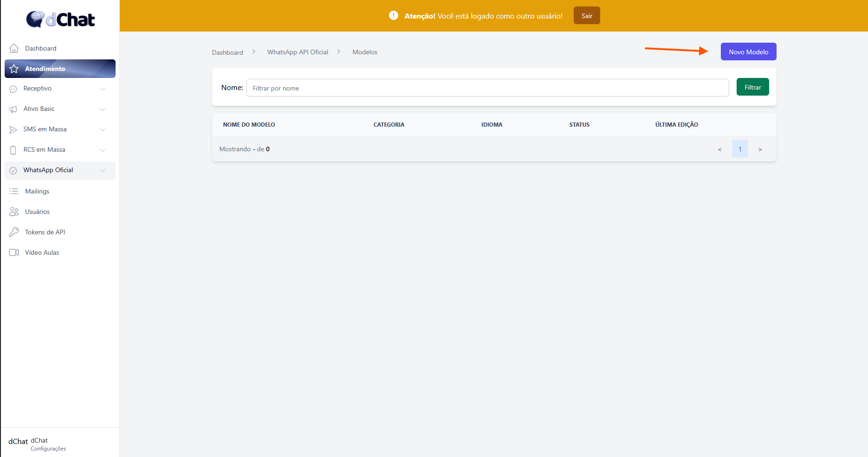Open the Mailings menu entry
The height and width of the screenshot is (457, 868).
pyautogui.click(x=37, y=191)
